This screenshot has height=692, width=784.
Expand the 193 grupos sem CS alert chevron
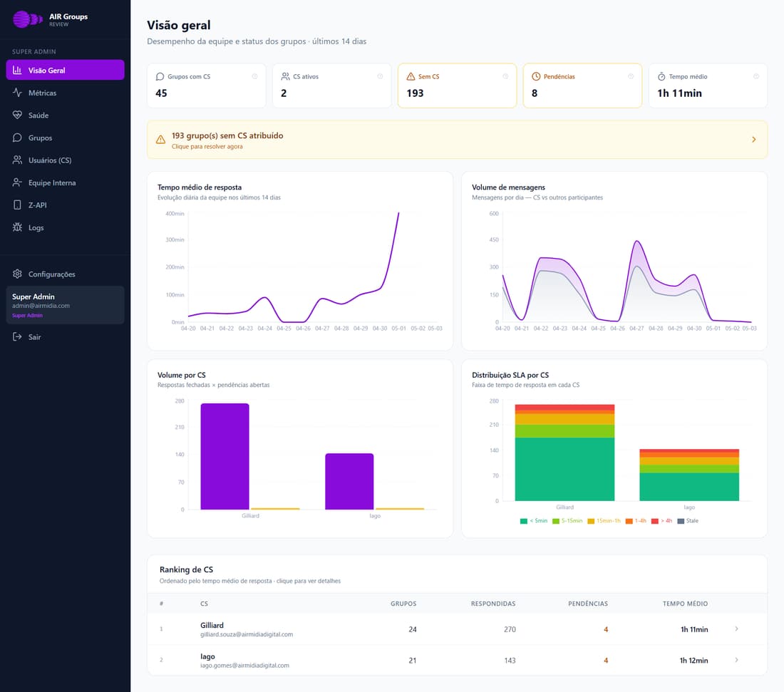[x=753, y=140]
